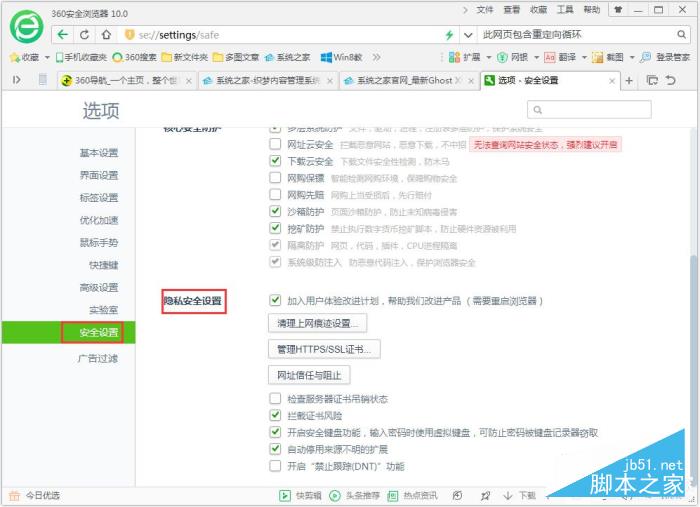Screen dimensions: 700x507
Task: Open the 查看 menu
Action: coord(511,10)
